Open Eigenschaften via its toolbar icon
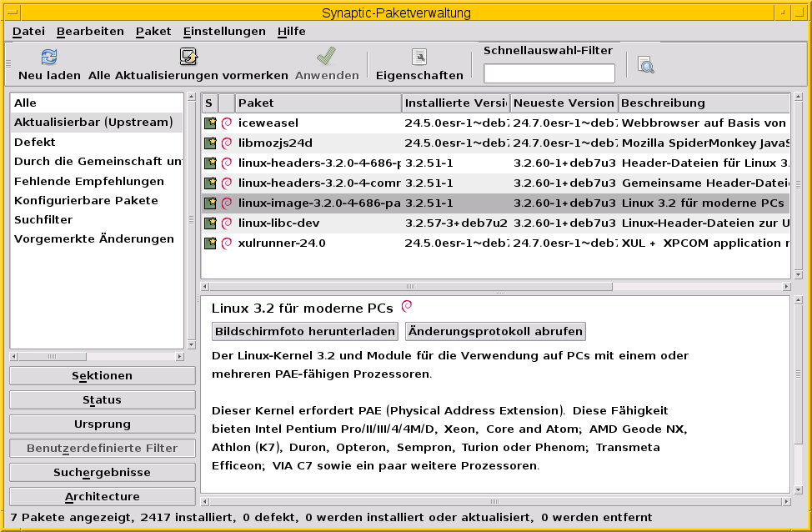 pos(419,57)
